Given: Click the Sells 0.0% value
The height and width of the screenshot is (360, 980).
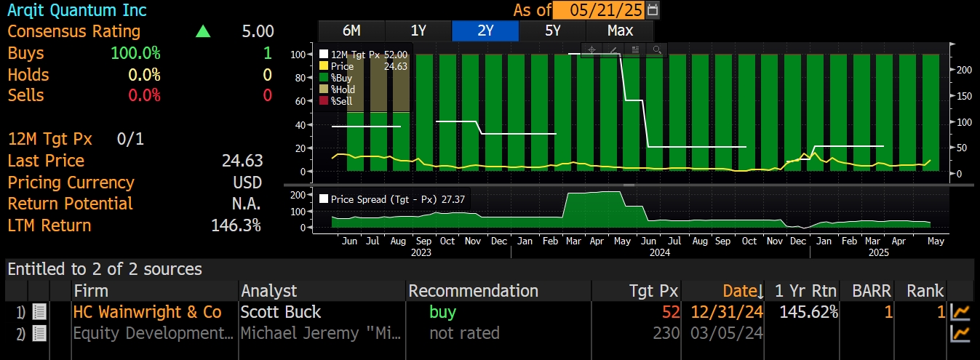Looking at the screenshot, I should tap(144, 96).
